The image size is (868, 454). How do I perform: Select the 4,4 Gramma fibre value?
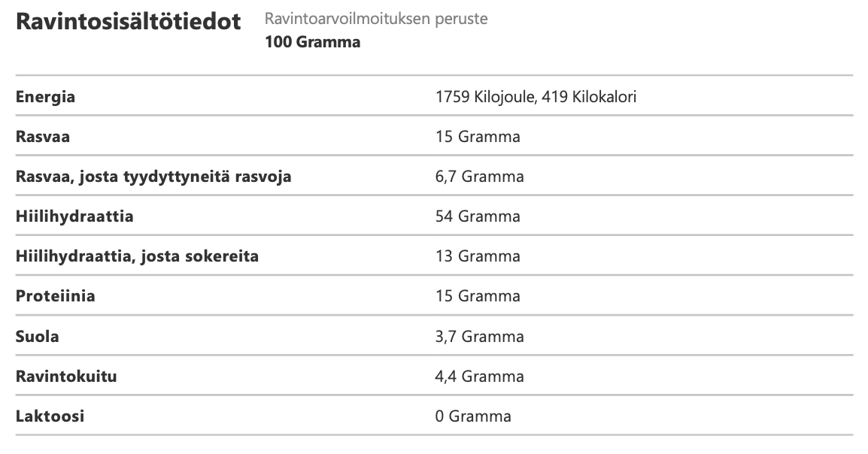click(x=479, y=376)
